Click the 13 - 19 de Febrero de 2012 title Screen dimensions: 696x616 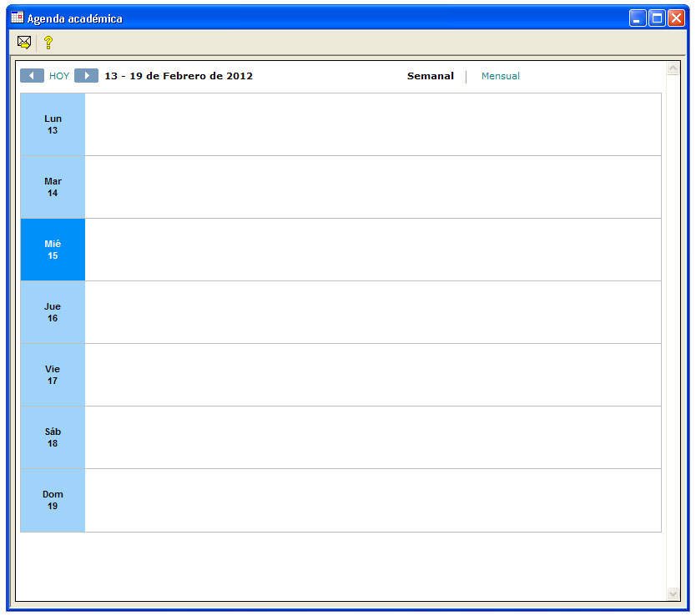coord(179,76)
